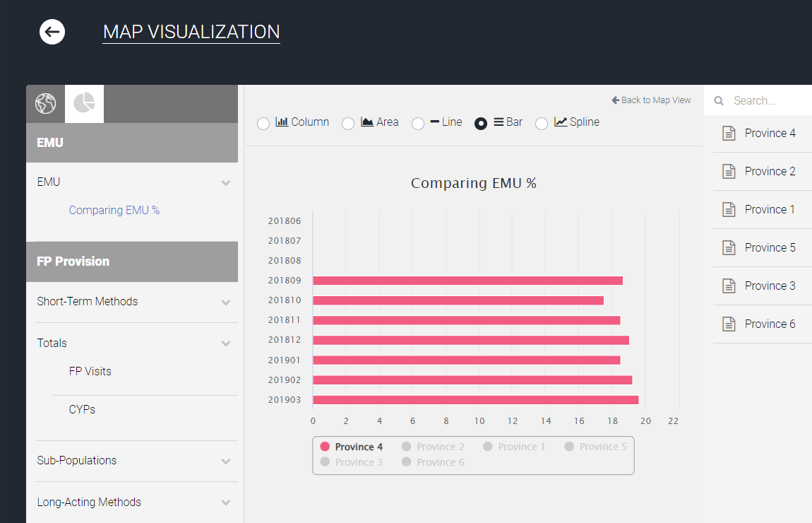Select the Column chart radio button
The width and height of the screenshot is (812, 523).
tap(263, 124)
